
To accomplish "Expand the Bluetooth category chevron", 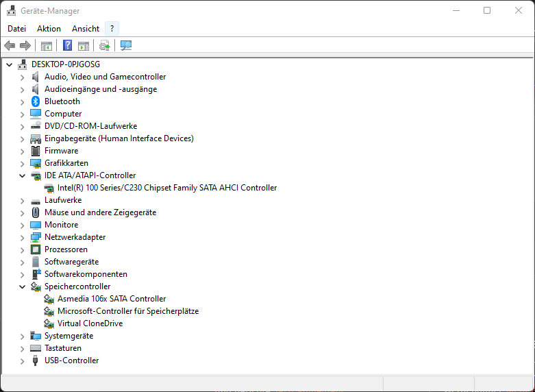I will coord(22,101).
